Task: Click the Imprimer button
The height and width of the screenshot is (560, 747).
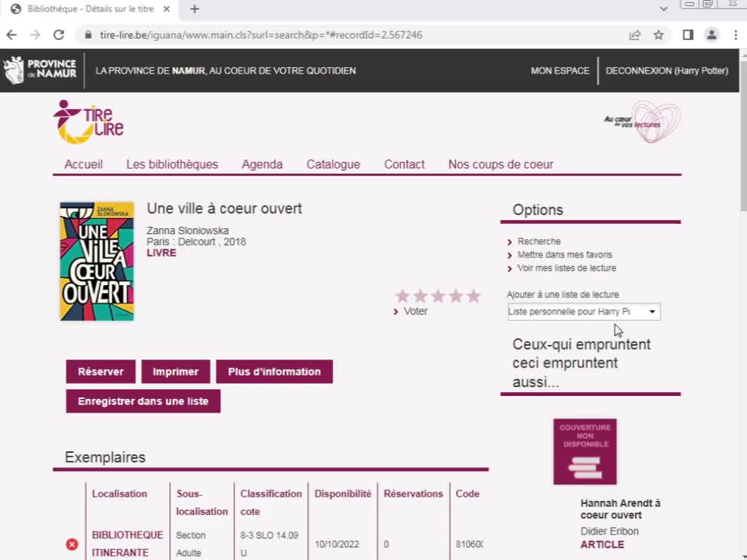Action: pos(175,371)
